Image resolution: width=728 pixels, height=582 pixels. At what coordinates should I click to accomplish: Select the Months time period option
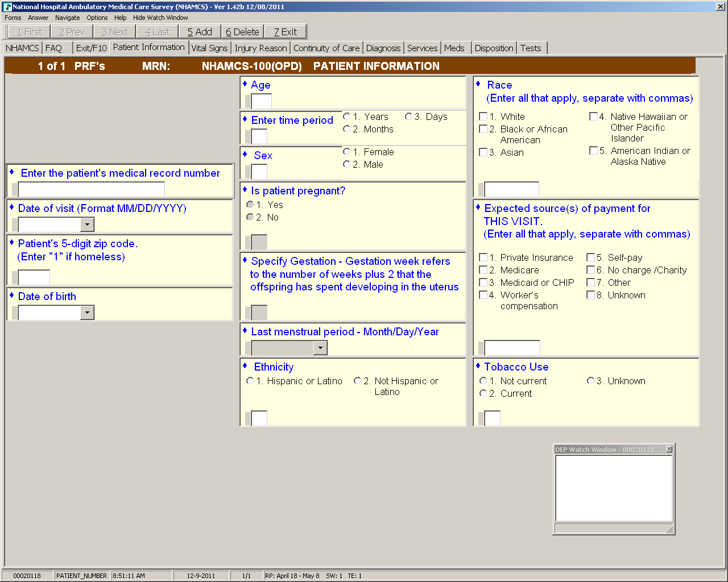tap(346, 129)
